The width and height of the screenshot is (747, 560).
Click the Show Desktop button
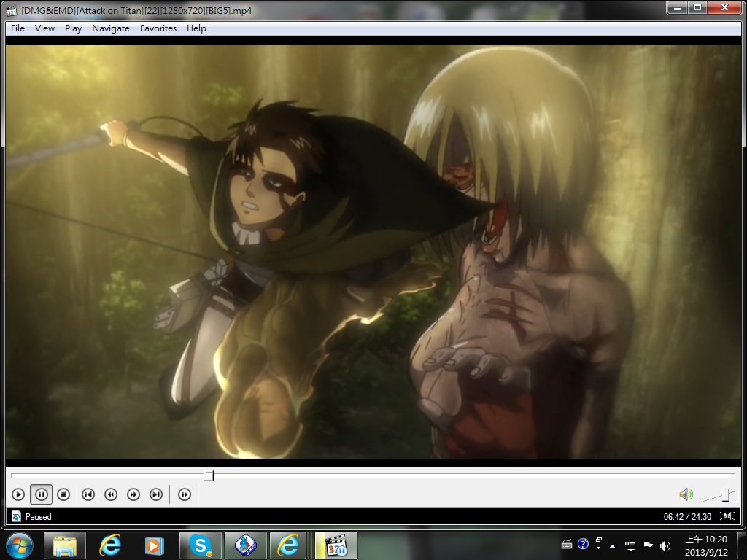(742, 545)
